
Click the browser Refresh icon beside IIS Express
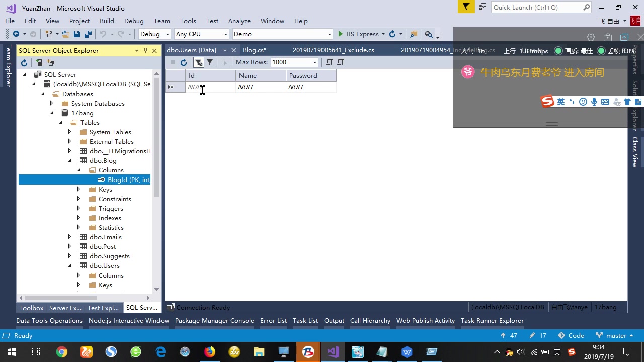point(392,34)
